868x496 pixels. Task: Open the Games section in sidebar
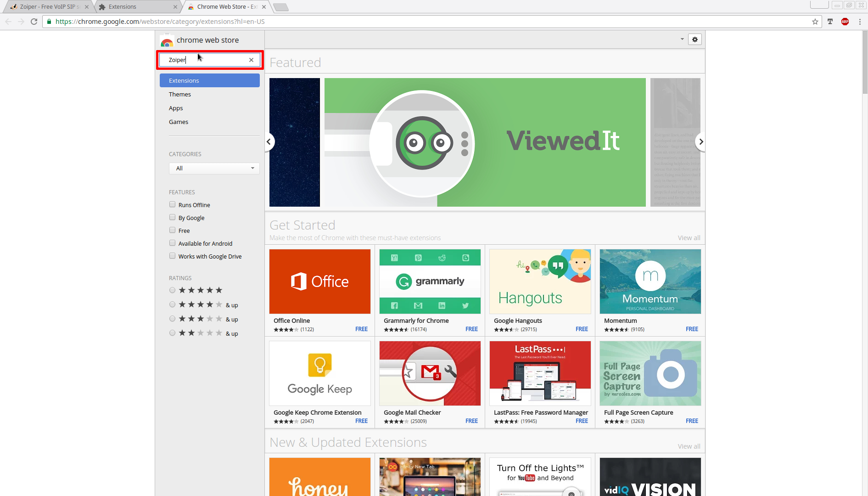tap(179, 122)
